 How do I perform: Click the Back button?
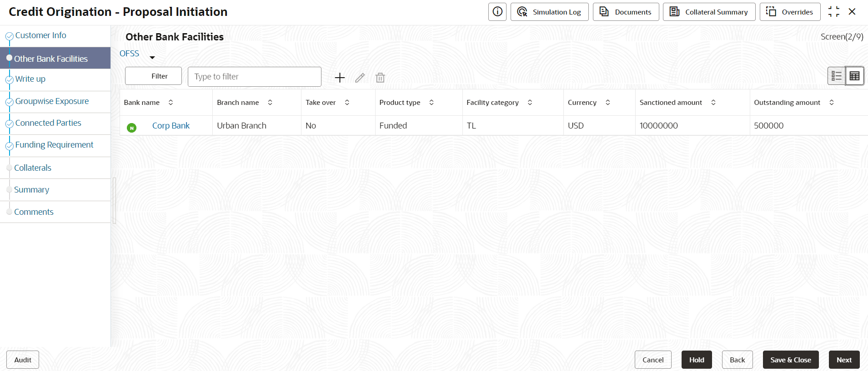(737, 360)
